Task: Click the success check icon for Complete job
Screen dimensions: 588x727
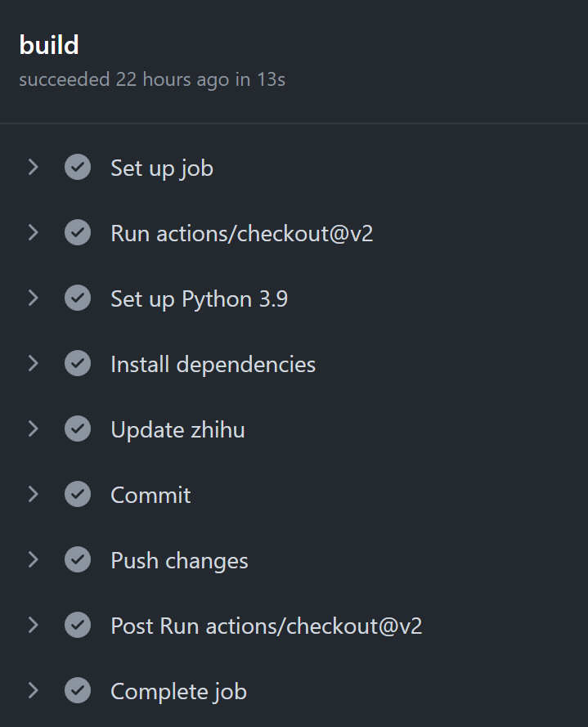Action: click(78, 691)
